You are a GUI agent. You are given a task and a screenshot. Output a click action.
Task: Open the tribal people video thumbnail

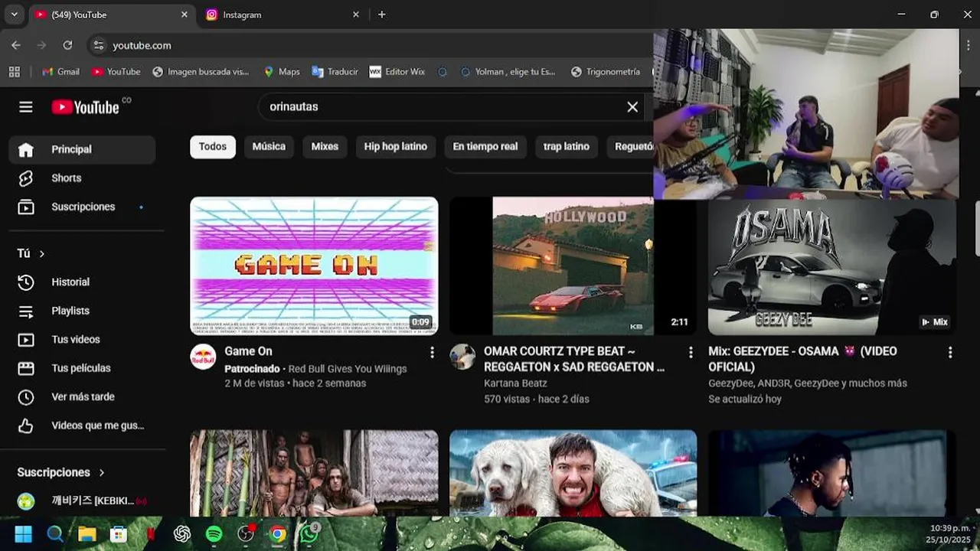click(x=314, y=472)
